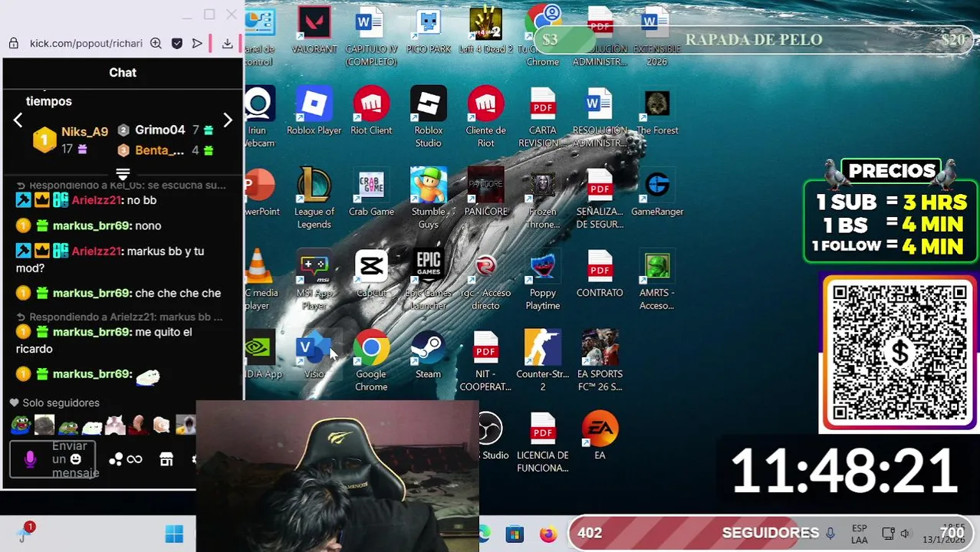
Task: Open the emoji picker in message box
Action: tap(75, 459)
